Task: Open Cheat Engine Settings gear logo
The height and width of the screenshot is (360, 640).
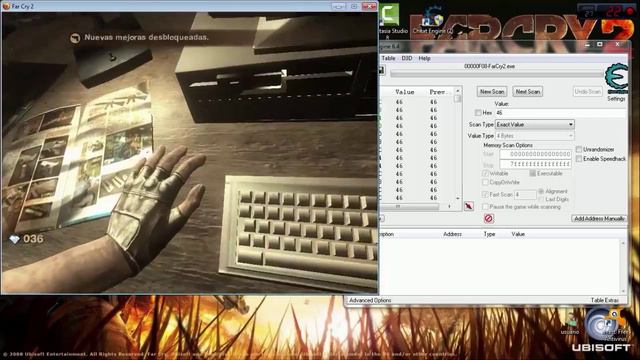Action: point(616,78)
